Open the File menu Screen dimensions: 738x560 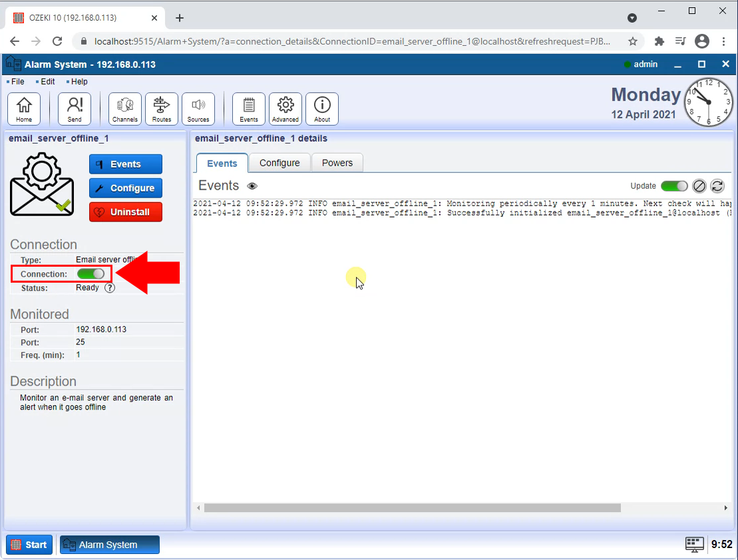point(16,81)
